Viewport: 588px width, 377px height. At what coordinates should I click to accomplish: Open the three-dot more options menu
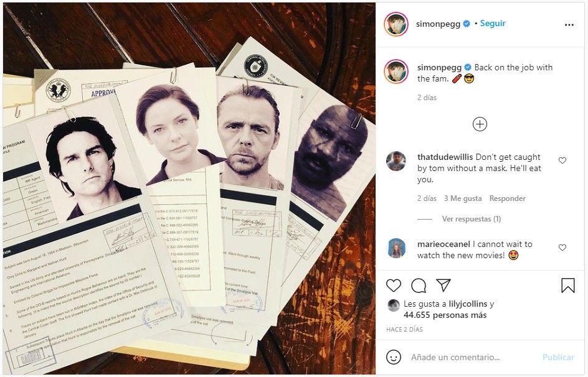coord(569,25)
